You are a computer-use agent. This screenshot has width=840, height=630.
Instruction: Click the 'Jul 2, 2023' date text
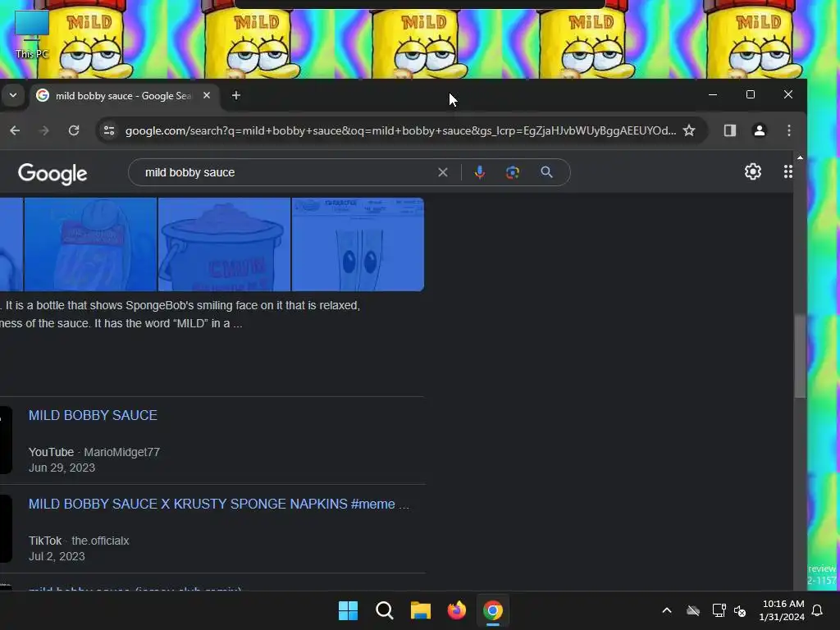click(57, 557)
